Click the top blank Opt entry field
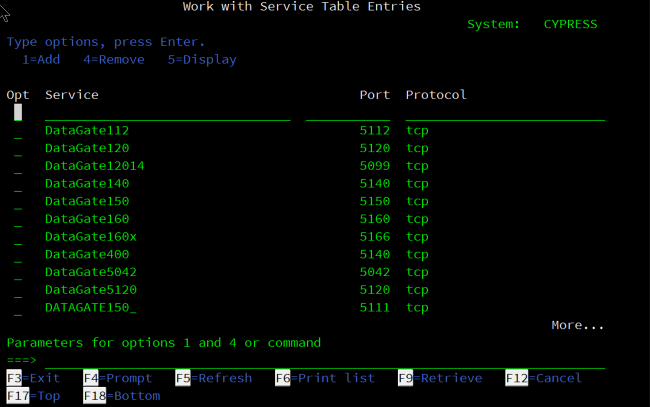This screenshot has height=407, width=650. [18, 113]
